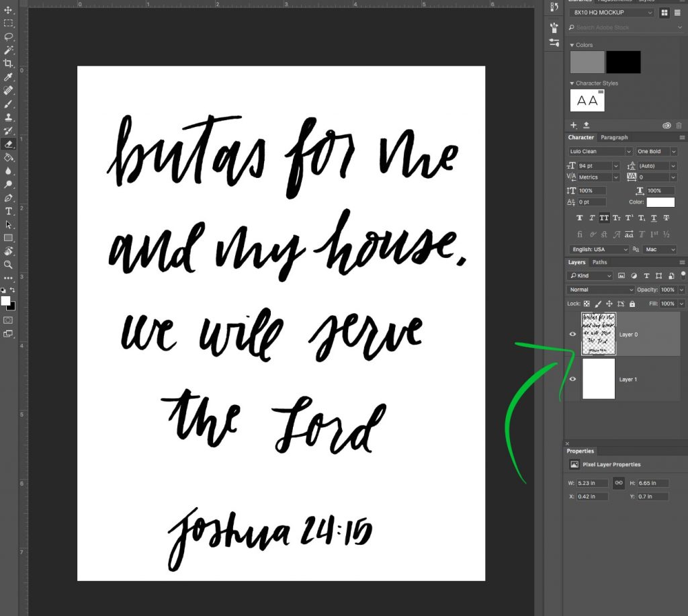Click the Layer 0 thumbnail
Screen dimensions: 688x616
point(598,334)
